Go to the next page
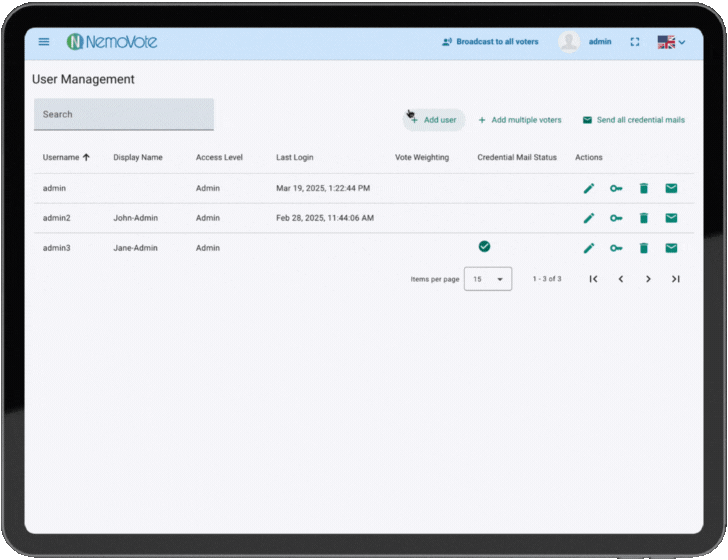Viewport: 728px width, 560px height. pos(648,279)
